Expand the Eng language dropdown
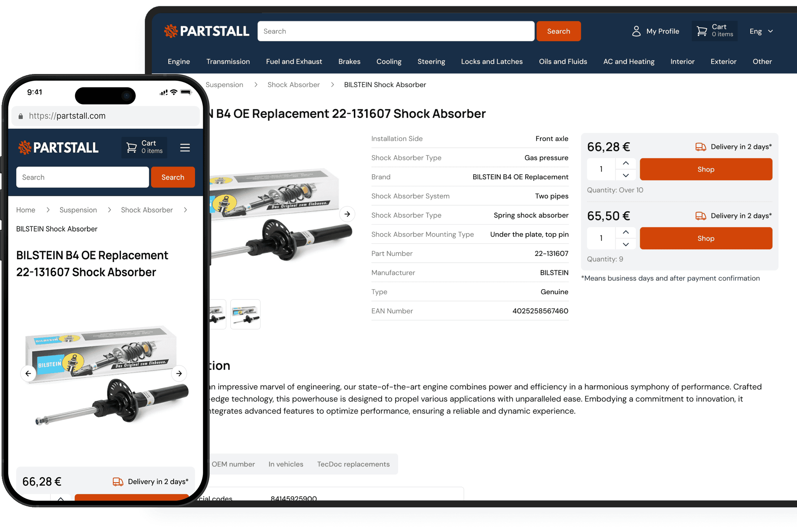Screen dimensions: 797x532 point(762,31)
